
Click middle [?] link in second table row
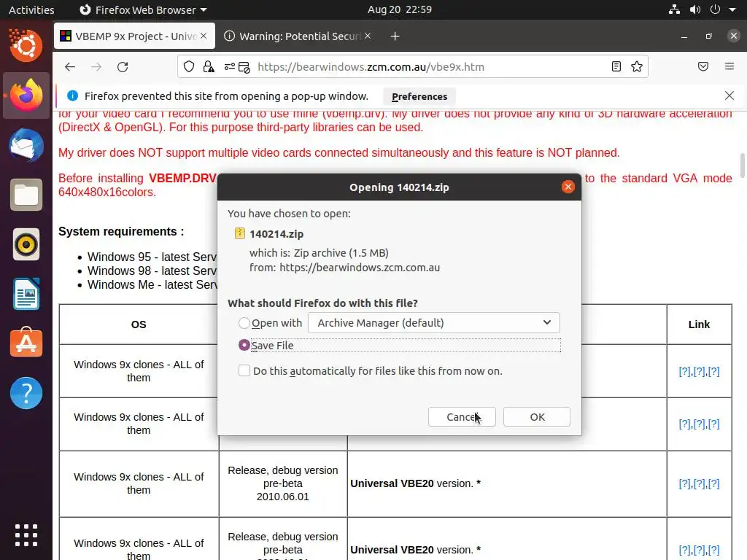pos(699,424)
